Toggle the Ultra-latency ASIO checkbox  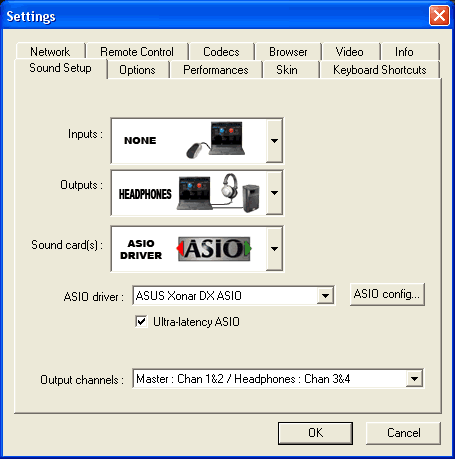point(141,322)
